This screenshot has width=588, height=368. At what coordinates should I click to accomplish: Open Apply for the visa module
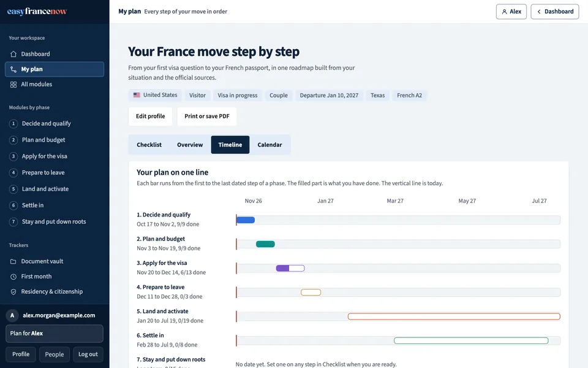(55, 156)
